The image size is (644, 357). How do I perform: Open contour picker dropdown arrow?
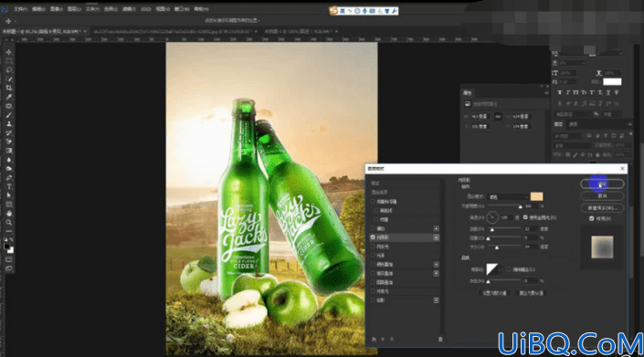coord(500,269)
